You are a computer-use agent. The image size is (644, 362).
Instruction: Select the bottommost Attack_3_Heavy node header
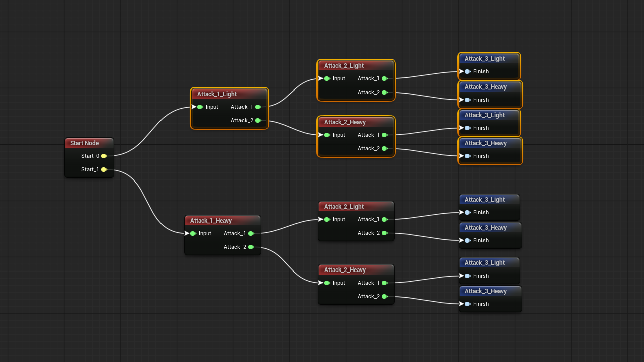click(x=490, y=291)
